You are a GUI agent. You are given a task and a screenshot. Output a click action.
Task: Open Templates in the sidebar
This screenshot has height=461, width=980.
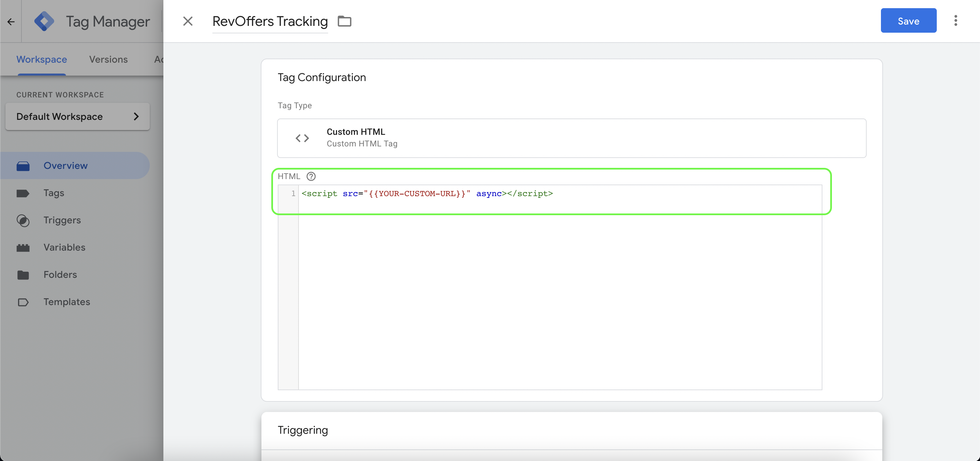pyautogui.click(x=75, y=302)
